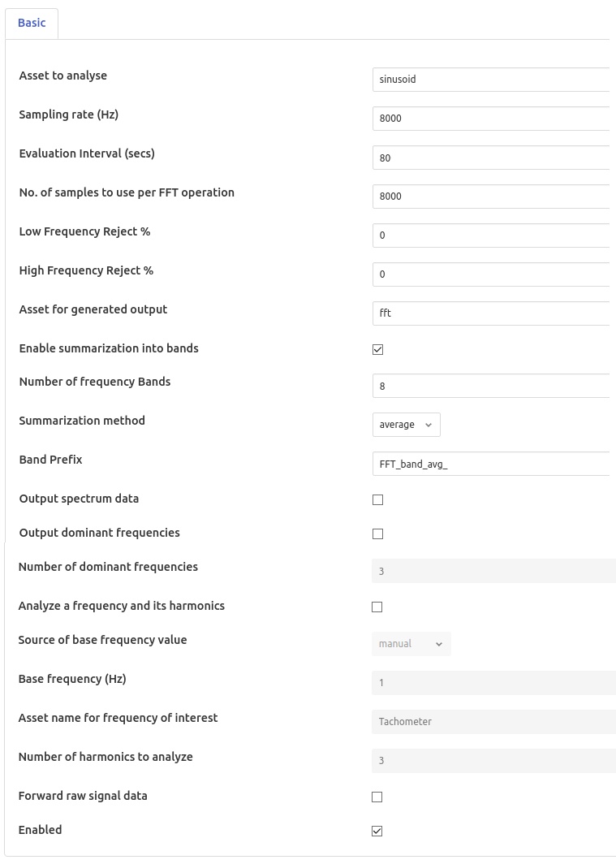Enable Analyze a frequency and its harmonics
The height and width of the screenshot is (864, 616).
377,607
